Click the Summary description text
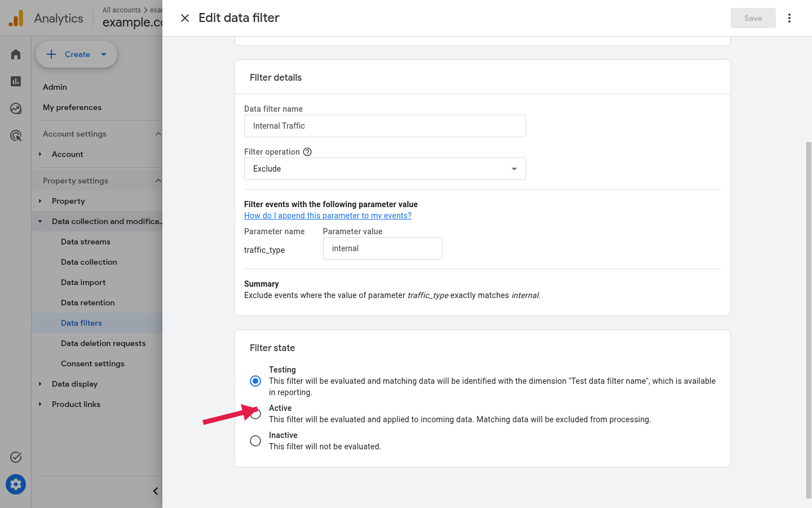 click(392, 295)
